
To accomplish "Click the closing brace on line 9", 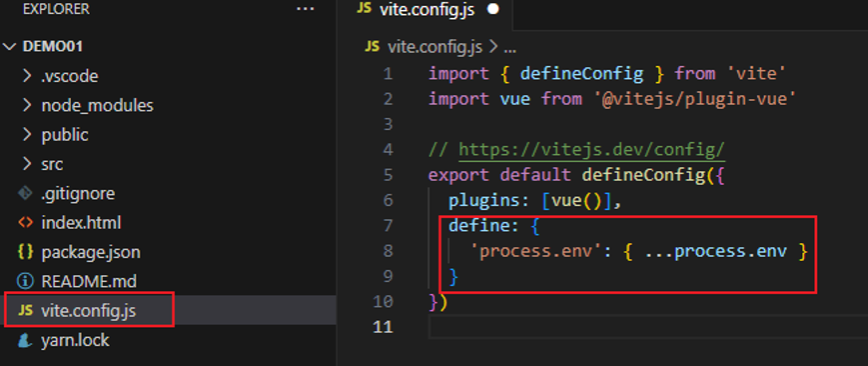I will (453, 276).
